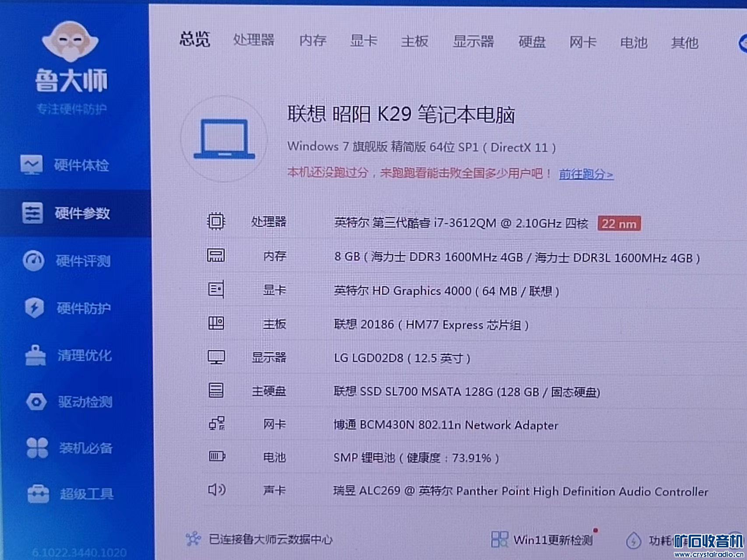
Task: Click the 驱动检测 hexagon gear icon
Action: [x=36, y=401]
